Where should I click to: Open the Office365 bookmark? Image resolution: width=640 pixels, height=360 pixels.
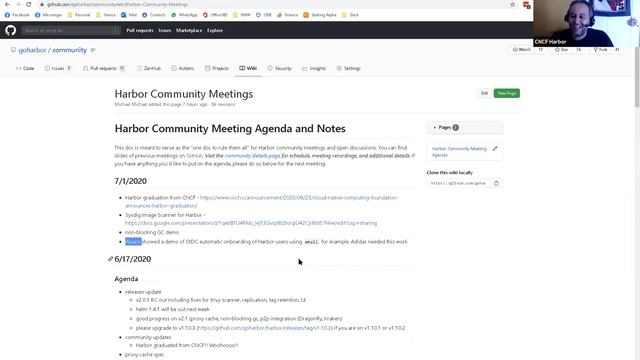[215, 15]
